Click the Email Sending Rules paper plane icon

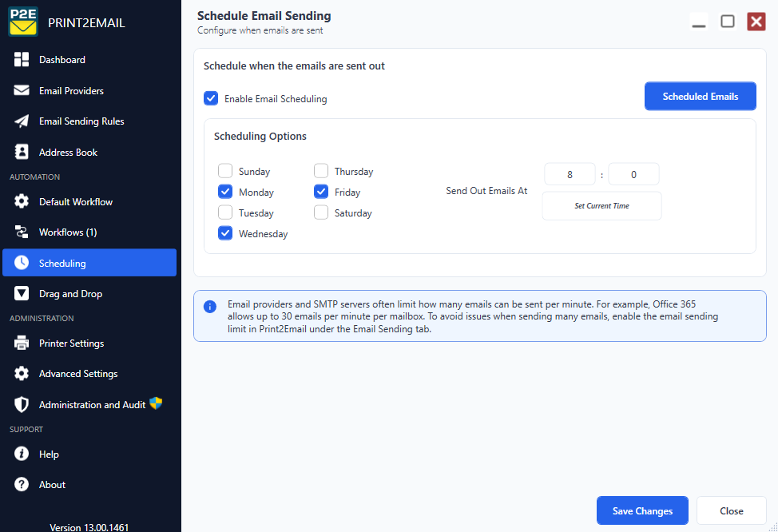click(x=22, y=121)
